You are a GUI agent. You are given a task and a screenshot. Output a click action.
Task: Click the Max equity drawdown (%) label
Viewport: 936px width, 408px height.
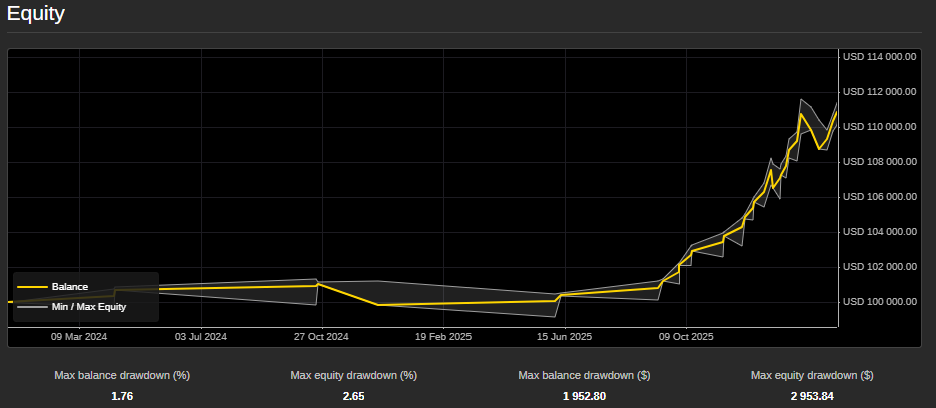tap(353, 376)
